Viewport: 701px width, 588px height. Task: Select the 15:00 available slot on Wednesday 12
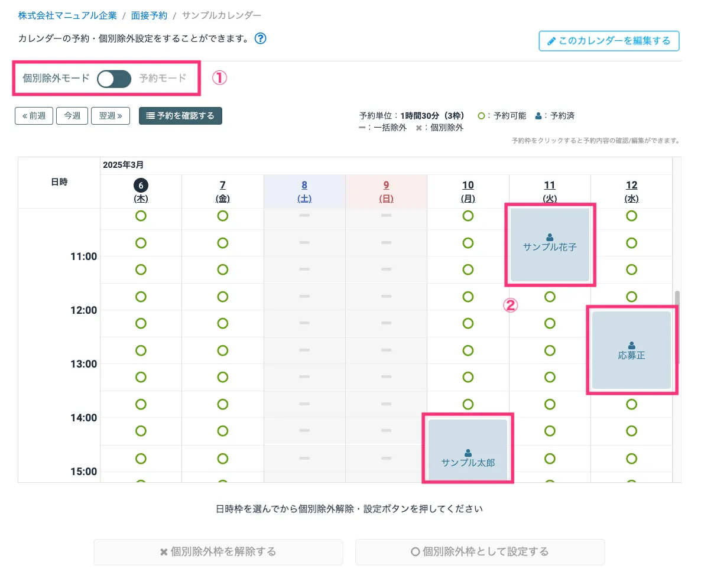(631, 480)
